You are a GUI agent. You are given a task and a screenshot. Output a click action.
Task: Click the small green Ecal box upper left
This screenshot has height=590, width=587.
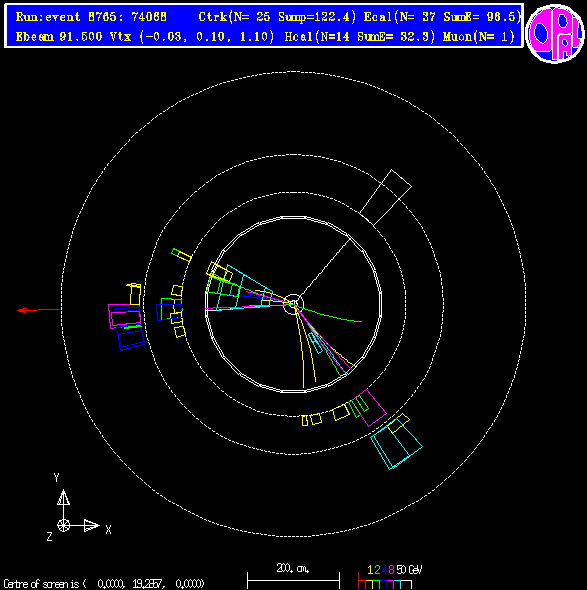point(181,255)
